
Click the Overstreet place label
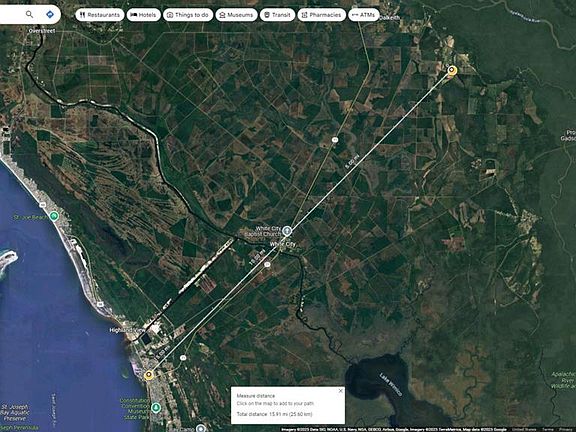tap(42, 31)
